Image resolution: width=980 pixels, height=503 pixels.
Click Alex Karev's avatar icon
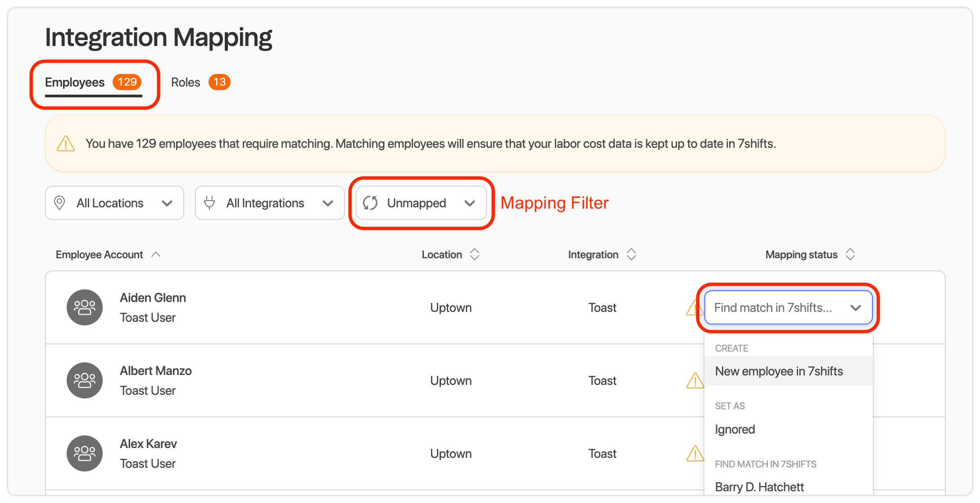85,453
